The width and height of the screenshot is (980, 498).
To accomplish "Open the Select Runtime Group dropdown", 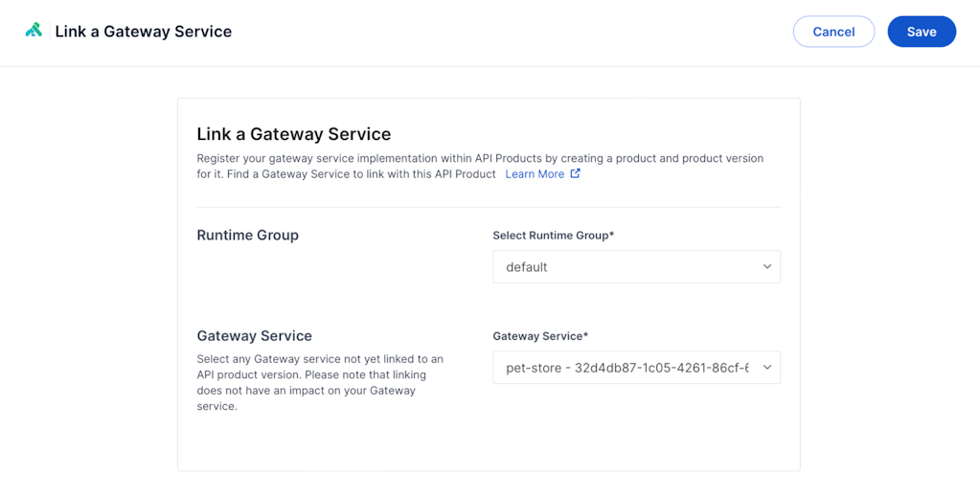I will [x=623, y=267].
